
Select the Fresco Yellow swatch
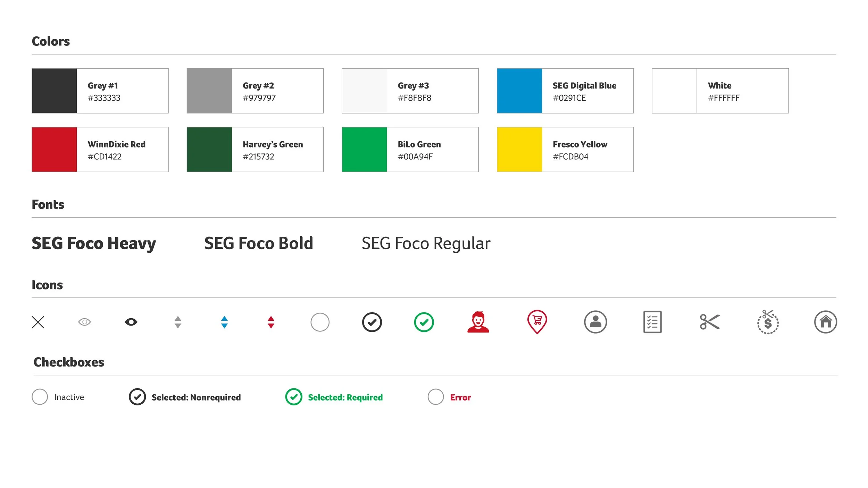coord(519,149)
